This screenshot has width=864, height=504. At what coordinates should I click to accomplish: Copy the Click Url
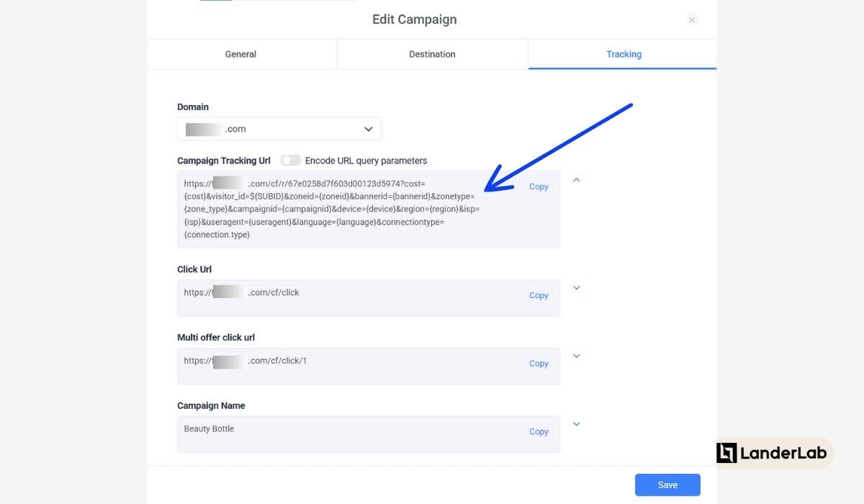coord(539,295)
